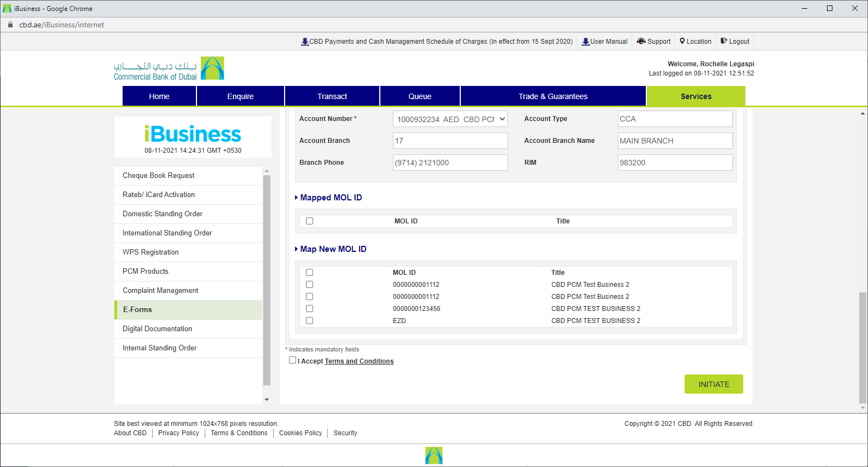Click the MOL ID value '0000000123456'
Viewport: 868px width, 467px height.
point(416,309)
